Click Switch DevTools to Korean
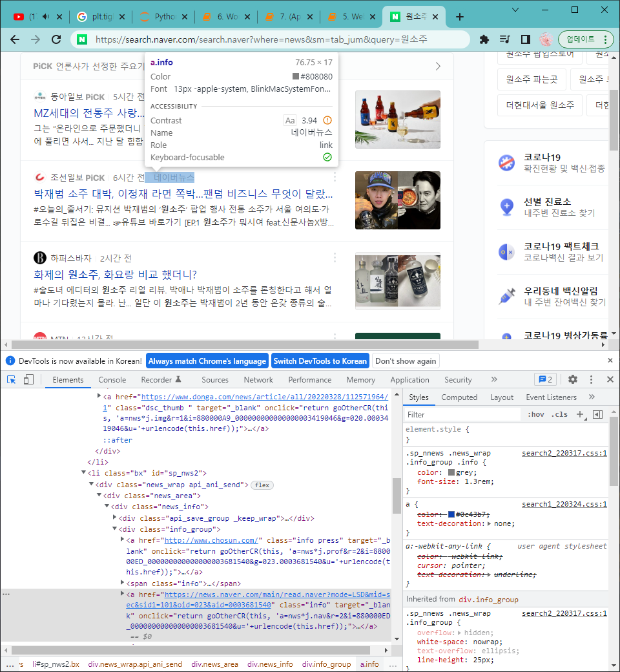The image size is (620, 672). (320, 361)
